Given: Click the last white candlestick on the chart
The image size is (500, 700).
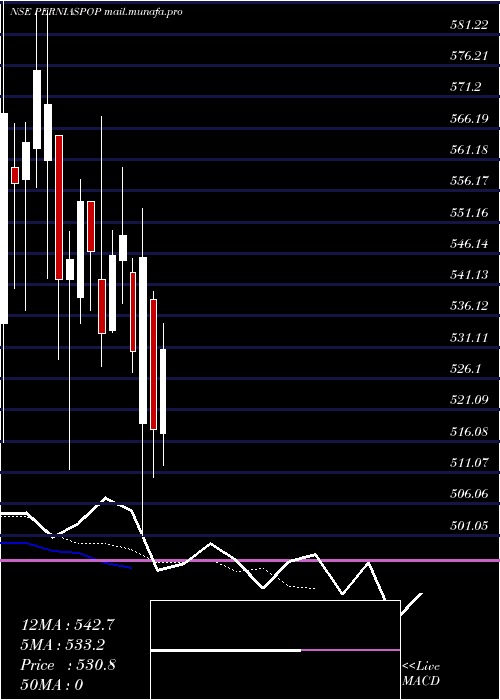Looking at the screenshot, I should point(163,391).
